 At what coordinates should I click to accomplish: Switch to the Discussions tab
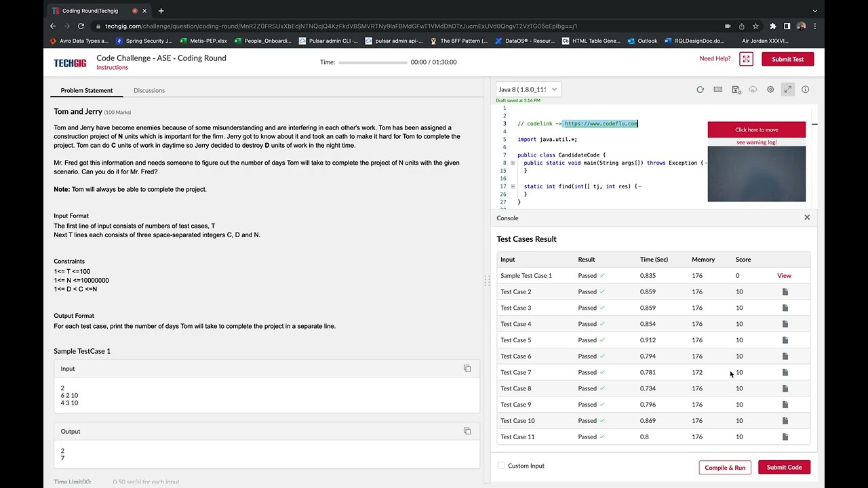[x=149, y=90]
